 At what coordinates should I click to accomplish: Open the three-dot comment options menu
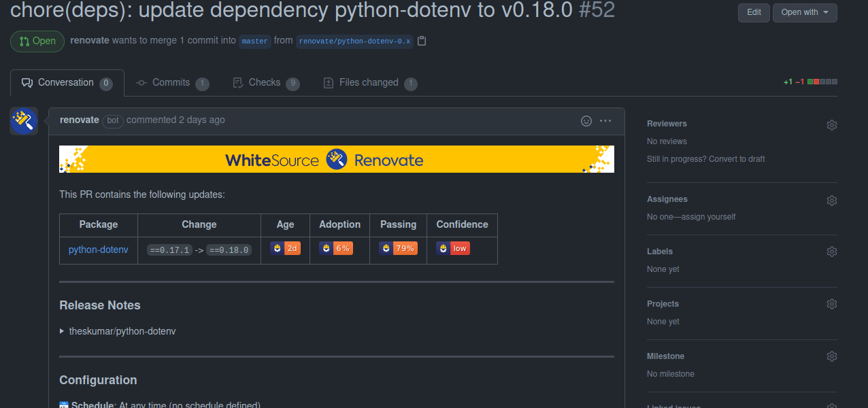(605, 121)
